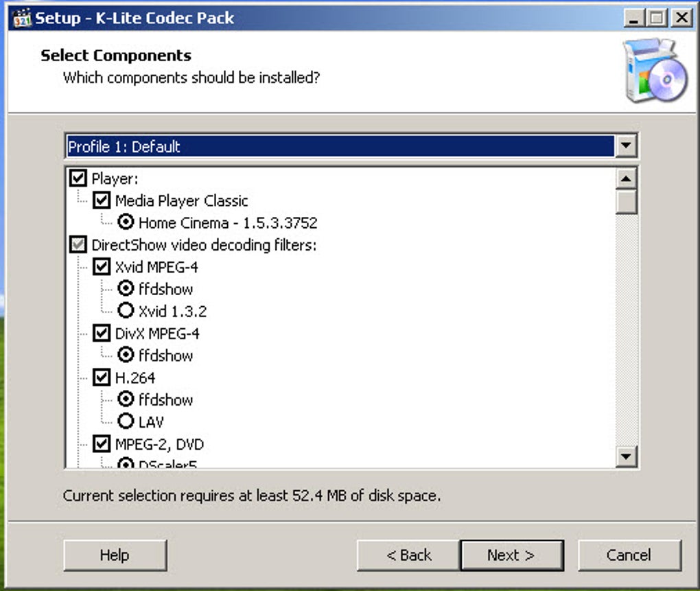700x591 pixels.
Task: Click the Next button
Action: (x=511, y=555)
